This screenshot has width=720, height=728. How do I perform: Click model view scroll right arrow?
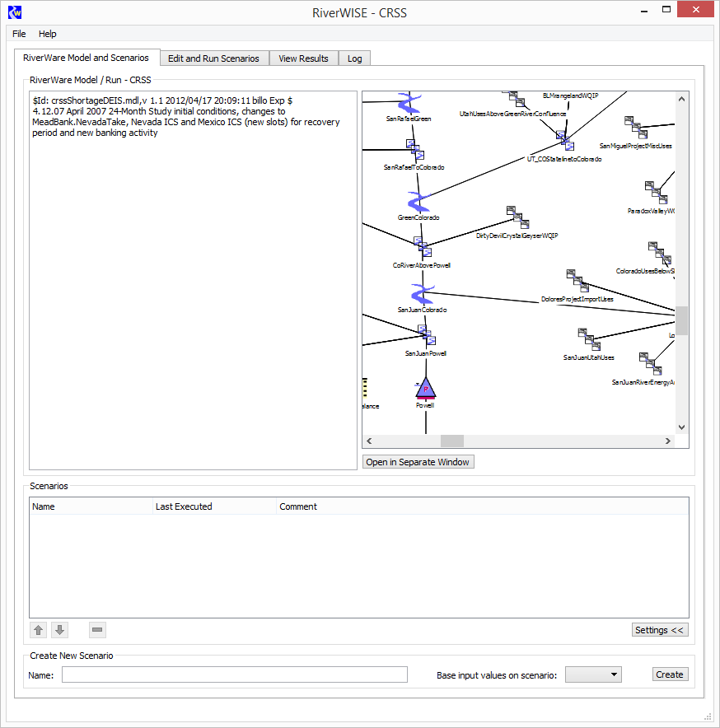pos(668,441)
